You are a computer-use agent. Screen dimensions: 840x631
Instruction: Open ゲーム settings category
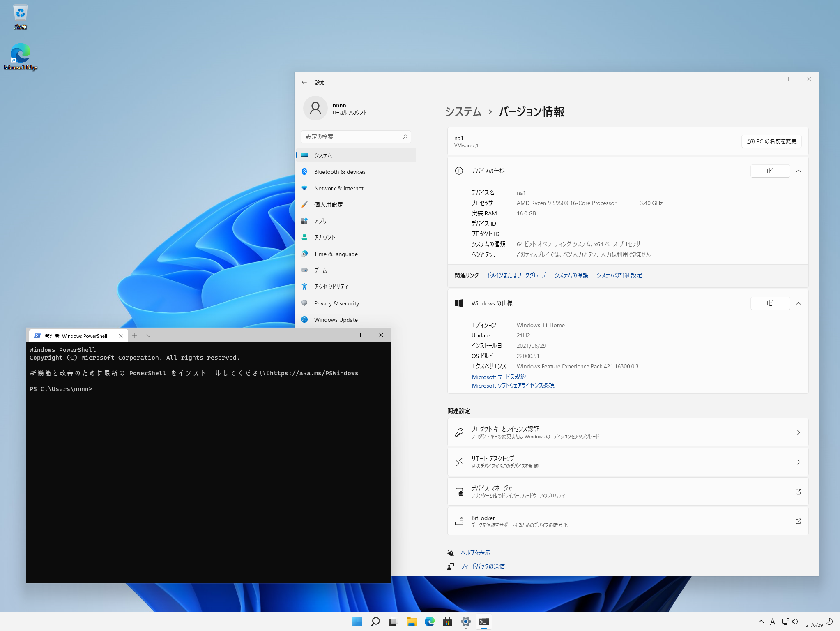click(356, 270)
